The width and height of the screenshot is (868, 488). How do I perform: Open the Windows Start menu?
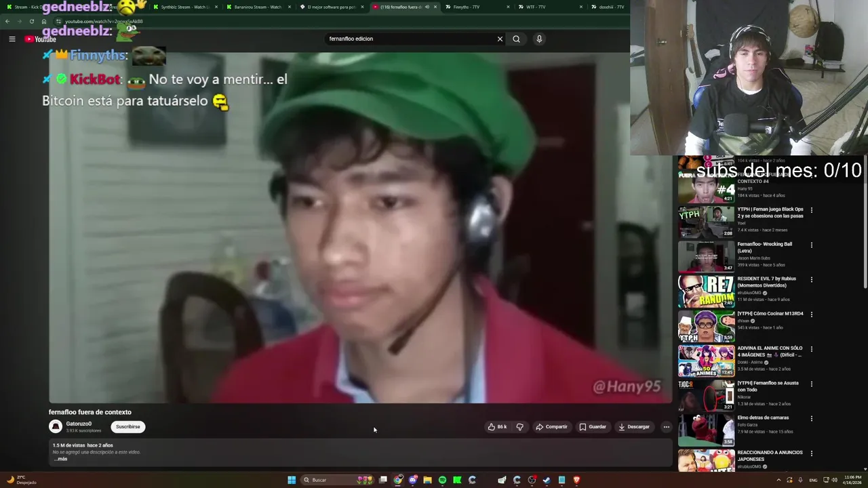pyautogui.click(x=292, y=480)
